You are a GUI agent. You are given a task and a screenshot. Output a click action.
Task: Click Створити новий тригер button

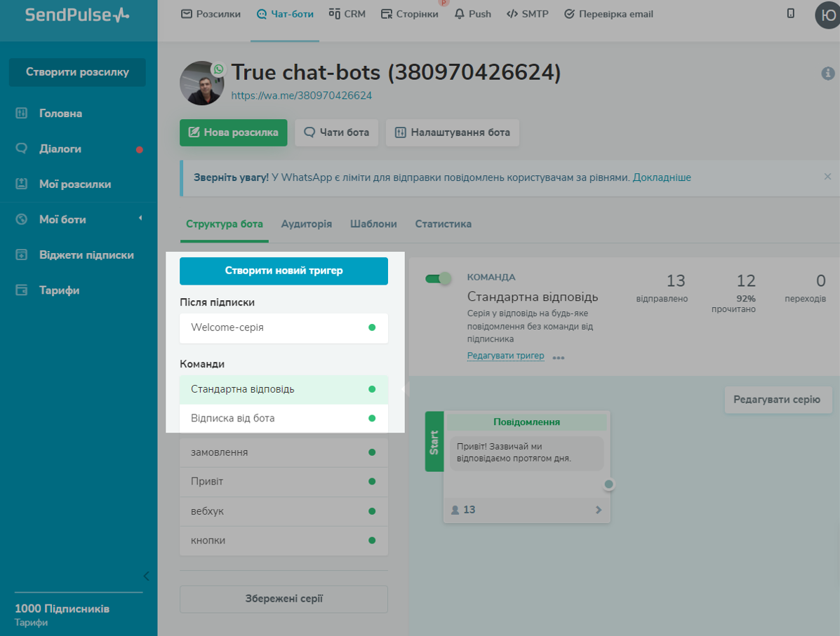pyautogui.click(x=284, y=271)
